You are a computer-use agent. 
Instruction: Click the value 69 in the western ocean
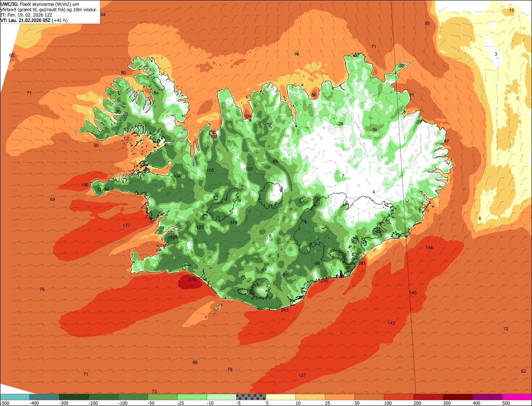pos(52,200)
